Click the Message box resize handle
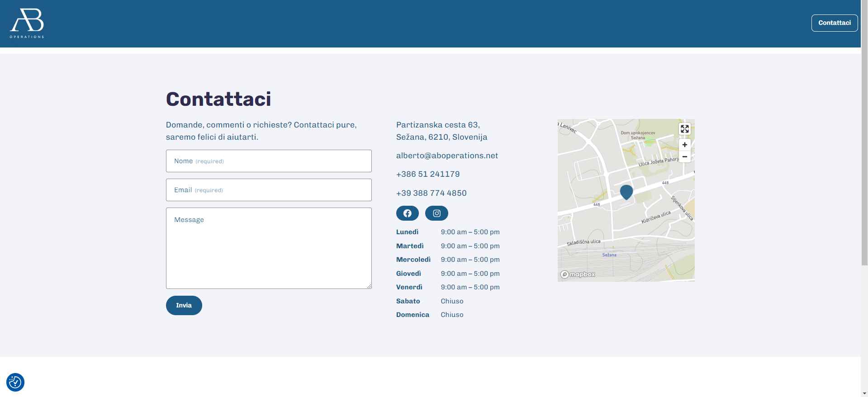Screen dimensions: 868x397 [x=369, y=286]
